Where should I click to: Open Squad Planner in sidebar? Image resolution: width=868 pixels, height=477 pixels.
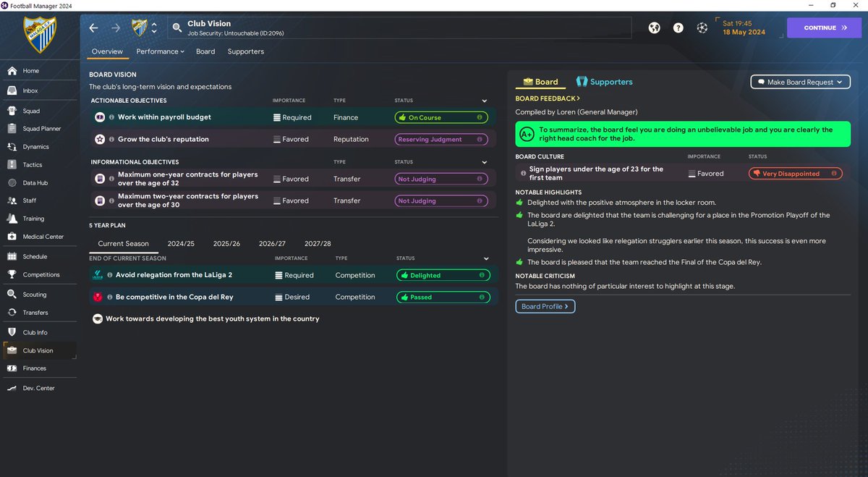coord(40,129)
